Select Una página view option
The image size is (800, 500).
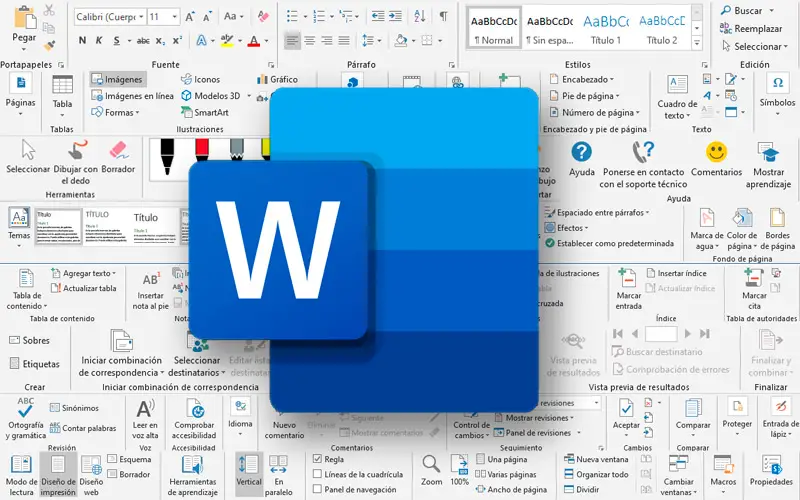tap(501, 459)
